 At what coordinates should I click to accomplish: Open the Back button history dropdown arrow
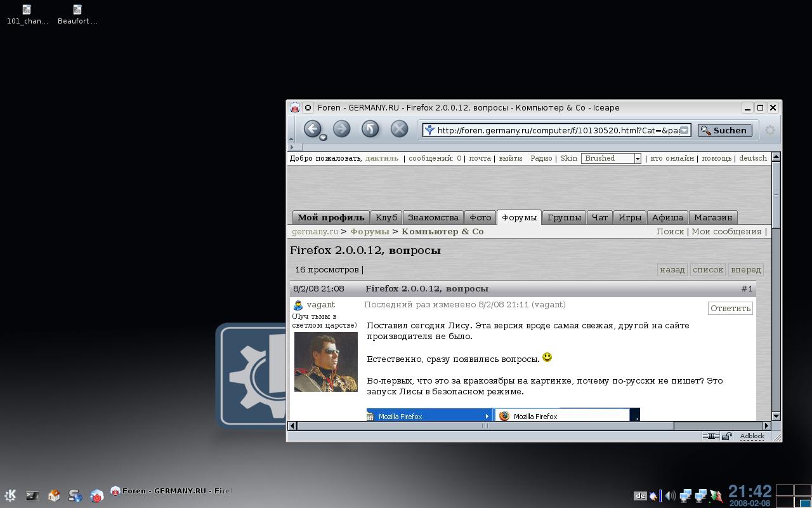[323, 137]
